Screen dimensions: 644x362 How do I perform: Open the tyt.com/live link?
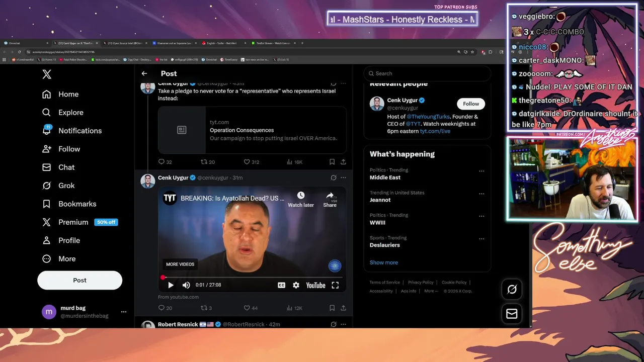coord(435,131)
